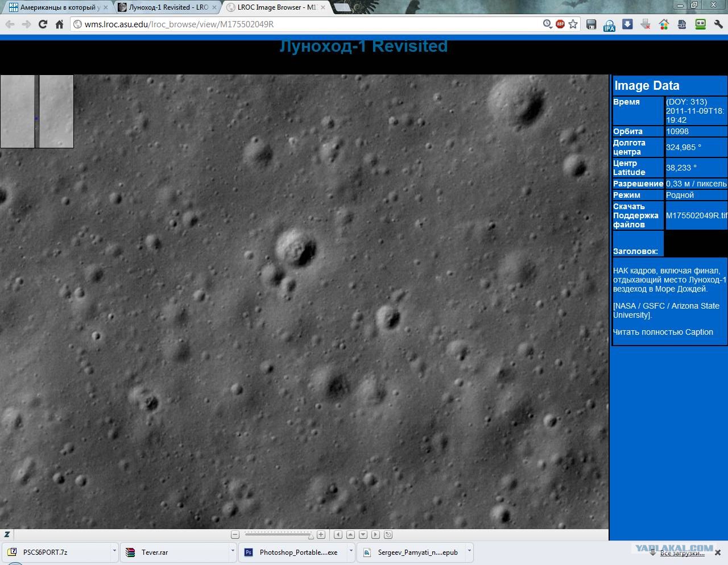Open the IPA extension icon
The image size is (728, 565).
[609, 25]
